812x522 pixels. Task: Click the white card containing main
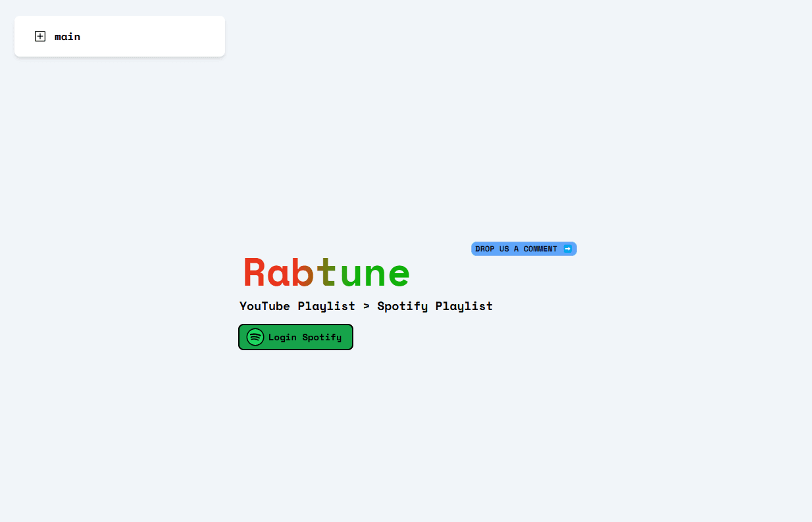point(120,36)
